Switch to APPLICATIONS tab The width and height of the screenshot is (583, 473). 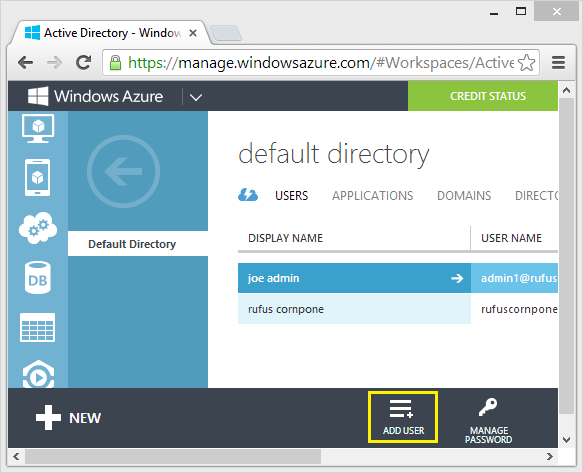pyautogui.click(x=373, y=196)
